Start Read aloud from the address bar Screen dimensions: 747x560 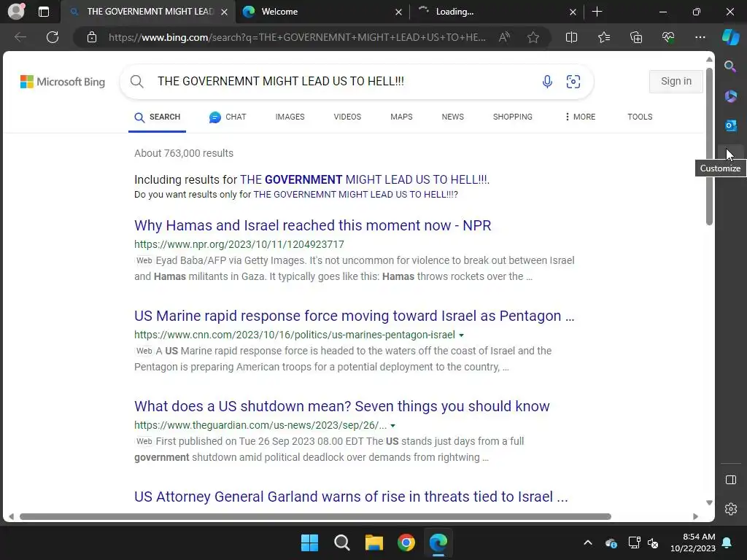pyautogui.click(x=504, y=37)
